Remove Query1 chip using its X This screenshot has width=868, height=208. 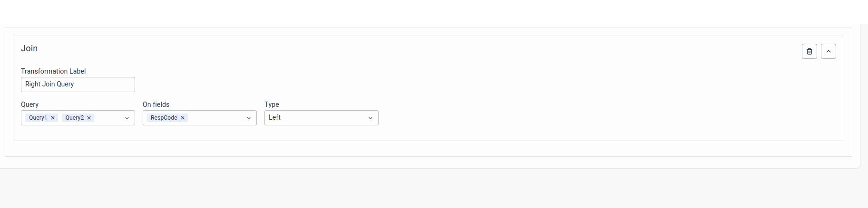click(x=53, y=118)
